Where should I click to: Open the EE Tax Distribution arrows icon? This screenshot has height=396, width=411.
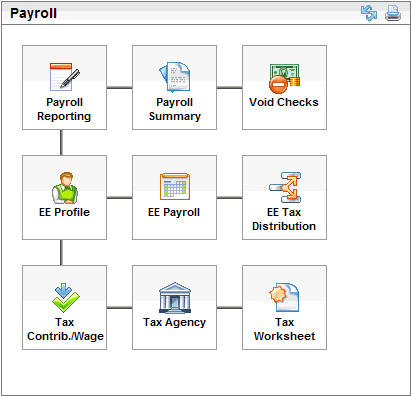pyautogui.click(x=285, y=187)
